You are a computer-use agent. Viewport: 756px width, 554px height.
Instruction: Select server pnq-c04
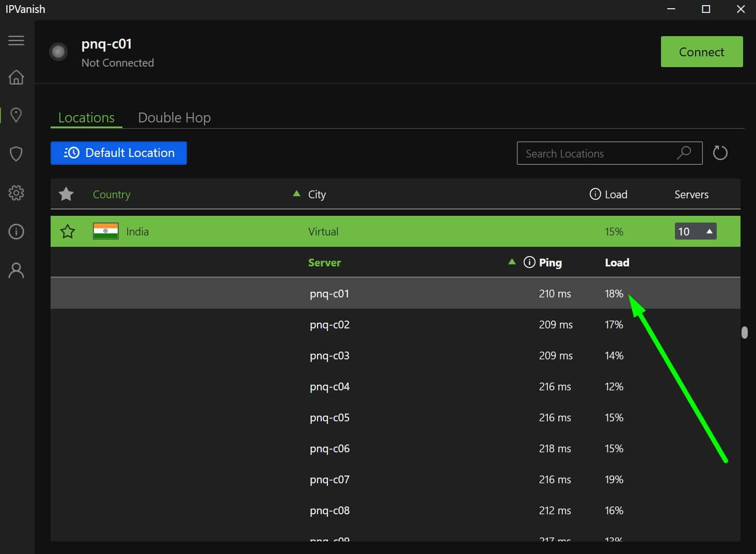pos(396,386)
